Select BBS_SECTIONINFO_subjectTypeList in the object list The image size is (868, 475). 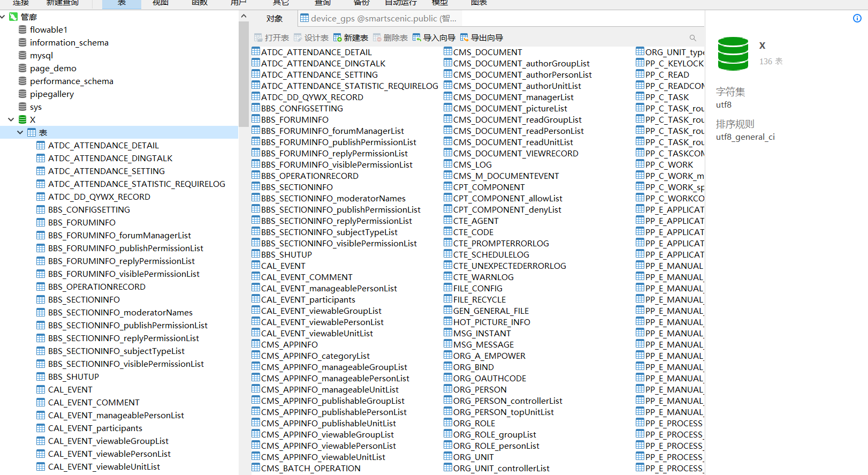pyautogui.click(x=329, y=232)
